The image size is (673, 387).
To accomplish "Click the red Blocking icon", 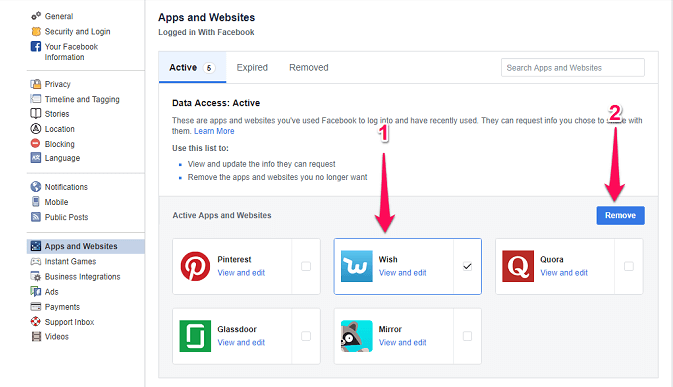I will [36, 144].
